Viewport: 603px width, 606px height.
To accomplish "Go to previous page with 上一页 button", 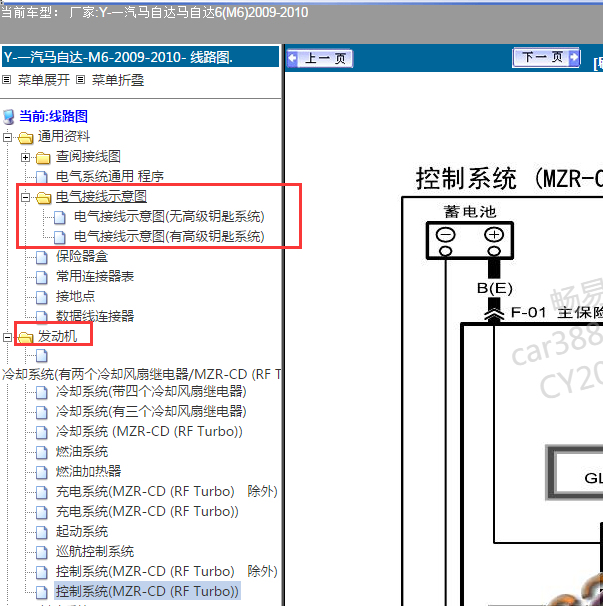I will coord(320,59).
